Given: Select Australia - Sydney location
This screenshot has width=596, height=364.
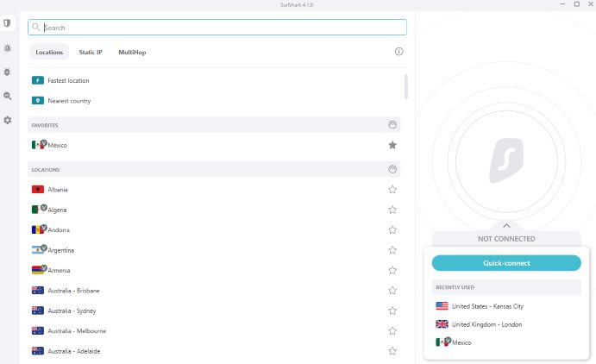Looking at the screenshot, I should point(214,311).
